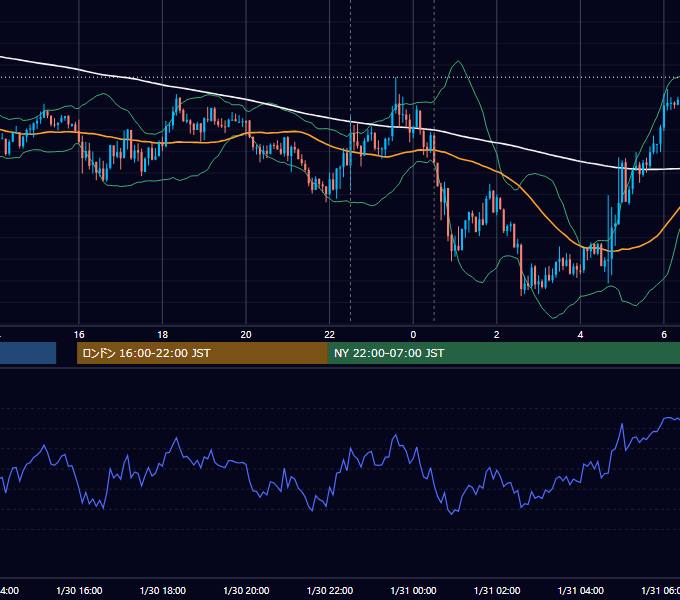Click the "1/30 22:00" date label
Viewport: 680px width, 600px height.
point(330,591)
